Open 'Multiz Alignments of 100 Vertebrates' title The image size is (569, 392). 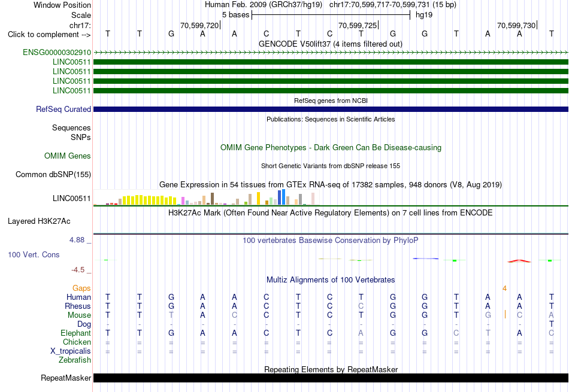(x=331, y=280)
